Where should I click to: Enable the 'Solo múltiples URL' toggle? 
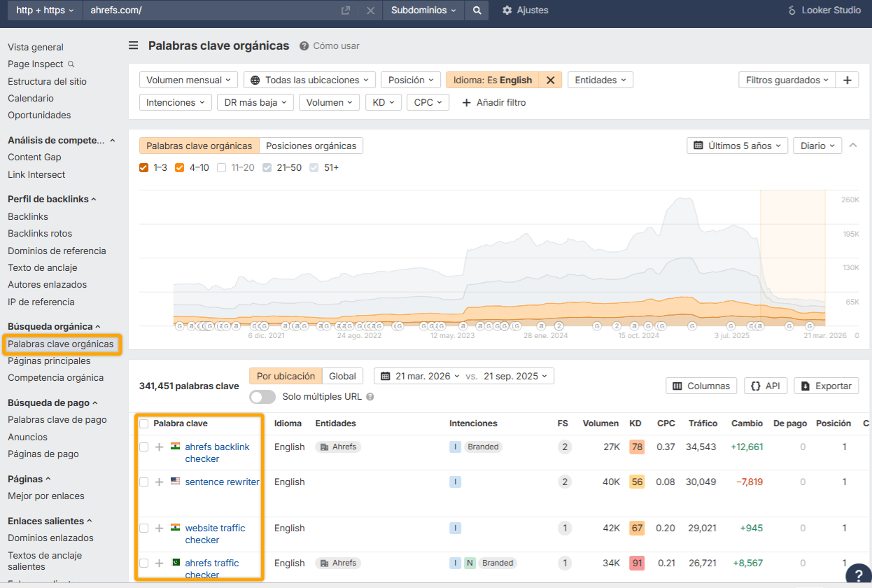(262, 396)
